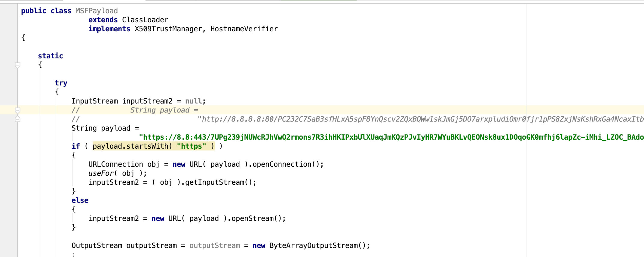Click the extends keyword
This screenshot has width=644, height=257.
point(103,20)
